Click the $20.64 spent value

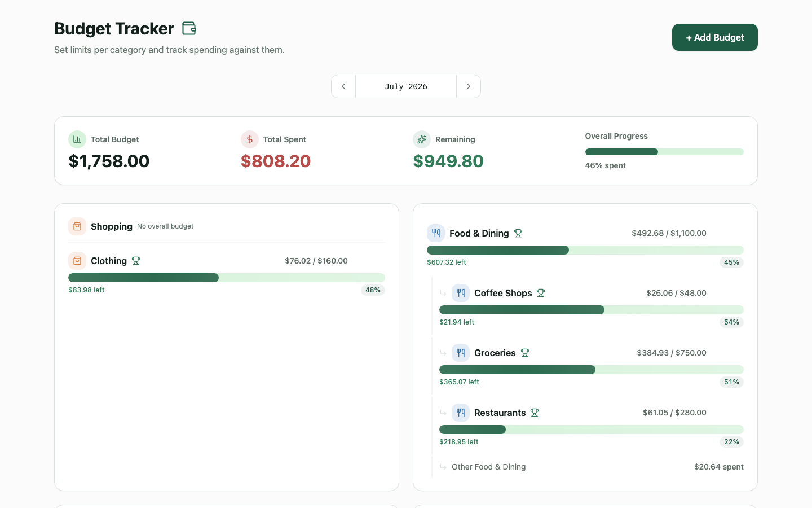719,467
